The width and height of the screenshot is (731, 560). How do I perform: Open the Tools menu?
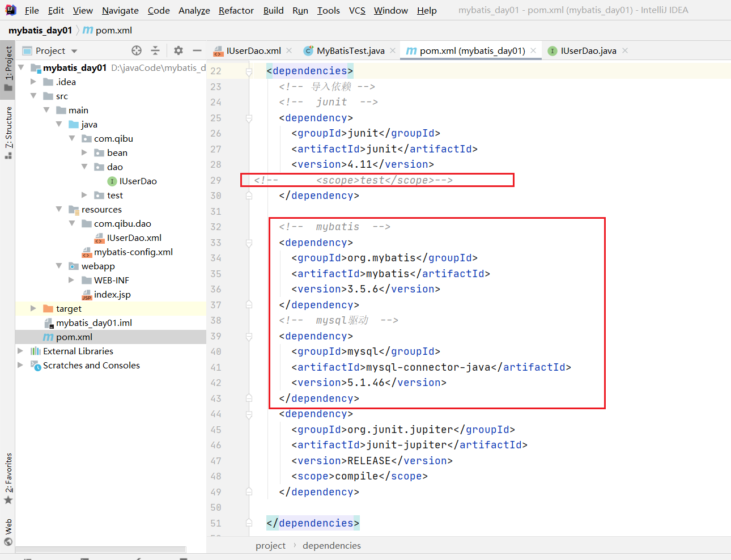[329, 10]
